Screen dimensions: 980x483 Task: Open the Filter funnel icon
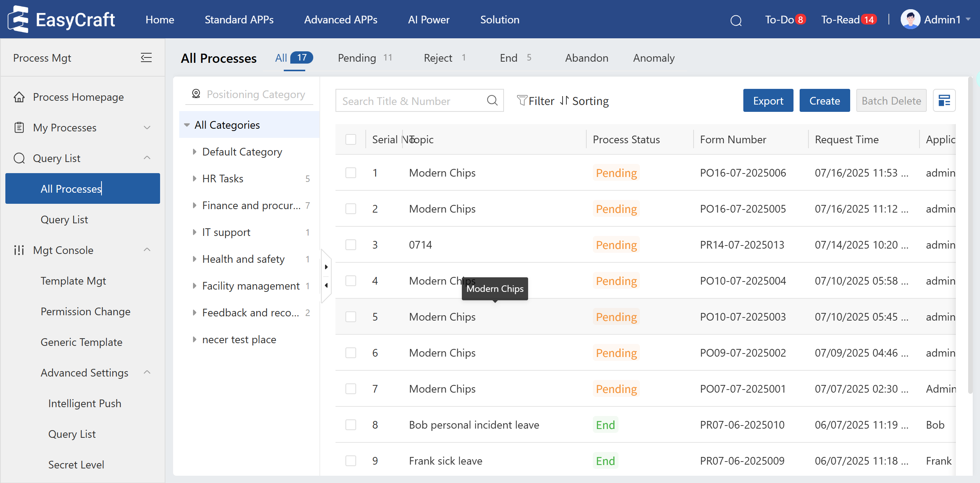tap(522, 100)
